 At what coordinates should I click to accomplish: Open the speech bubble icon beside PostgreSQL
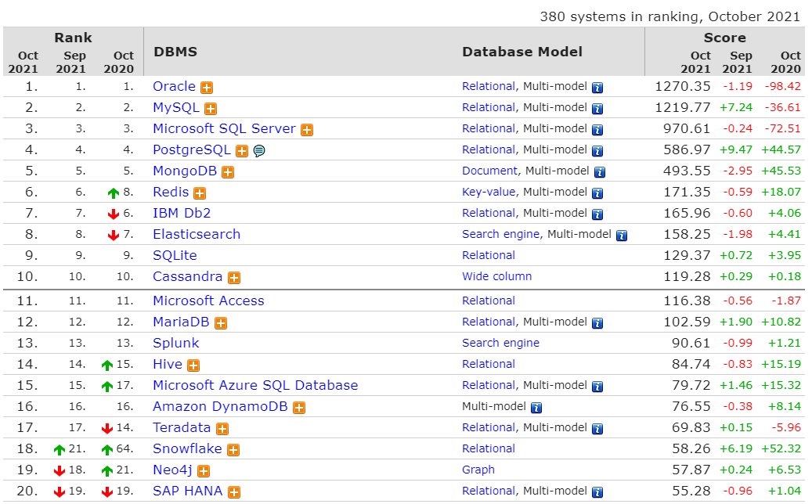pos(259,151)
